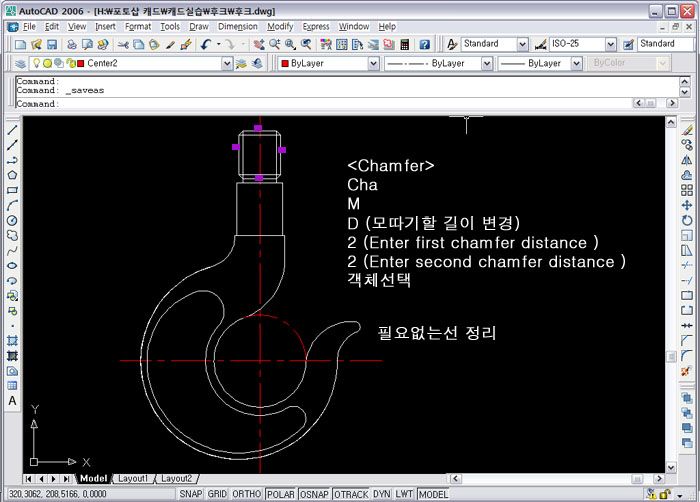Expand the undo history arrow
700x502 pixels.
pyautogui.click(x=218, y=44)
